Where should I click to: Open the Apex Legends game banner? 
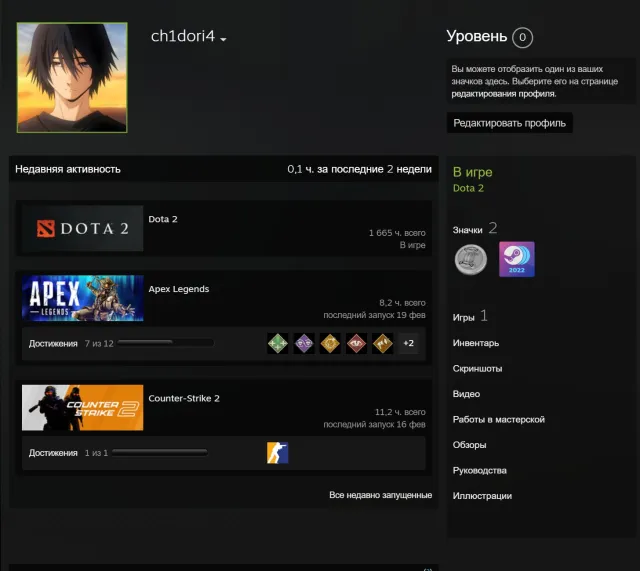tap(82, 298)
